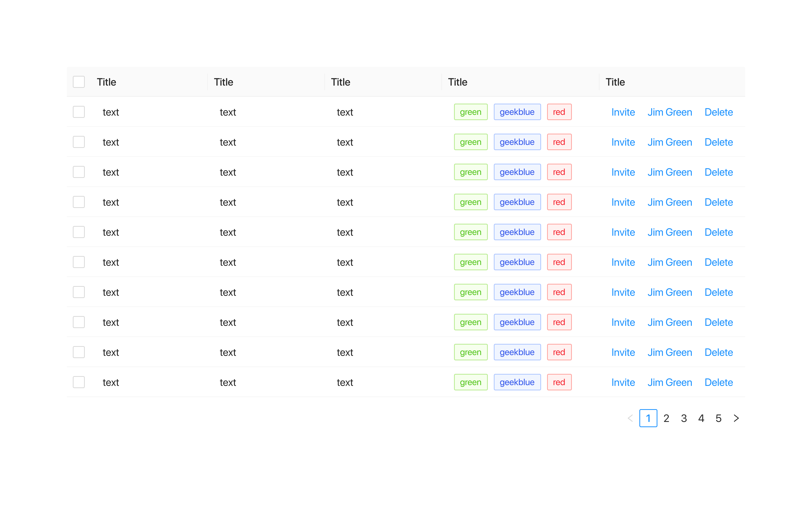The height and width of the screenshot is (506, 812).
Task: Click Jim Green in the fifth row
Action: (x=669, y=232)
